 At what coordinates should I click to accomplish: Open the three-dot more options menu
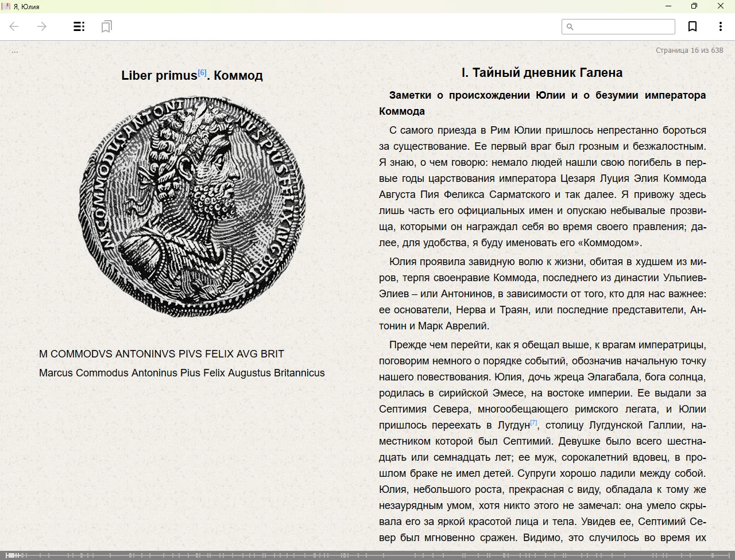pyautogui.click(x=720, y=26)
